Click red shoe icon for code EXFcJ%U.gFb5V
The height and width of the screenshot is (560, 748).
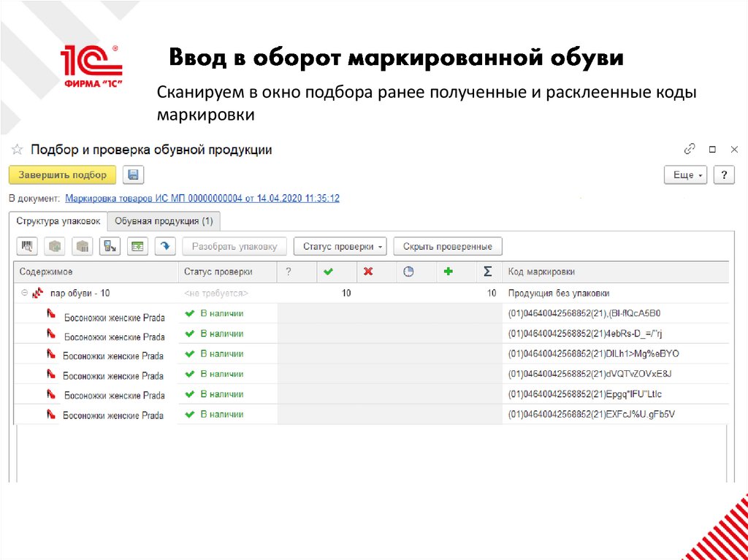tap(51, 415)
